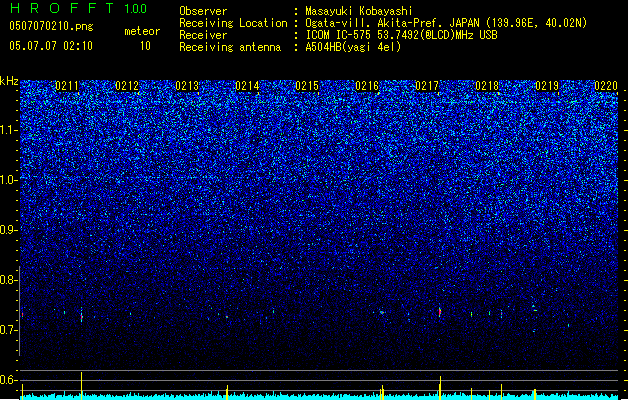Click the 0.8 kHz axis label
This screenshot has width=629, height=400.
(9, 280)
